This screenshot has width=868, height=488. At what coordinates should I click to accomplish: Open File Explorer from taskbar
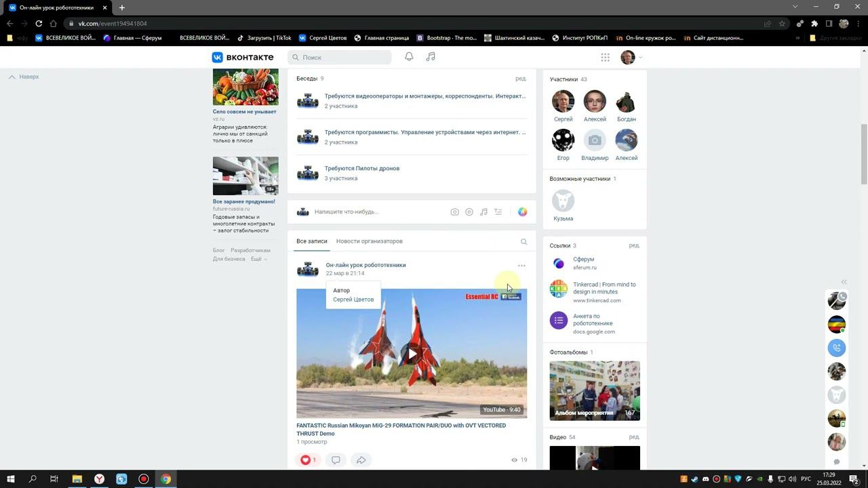(x=77, y=479)
